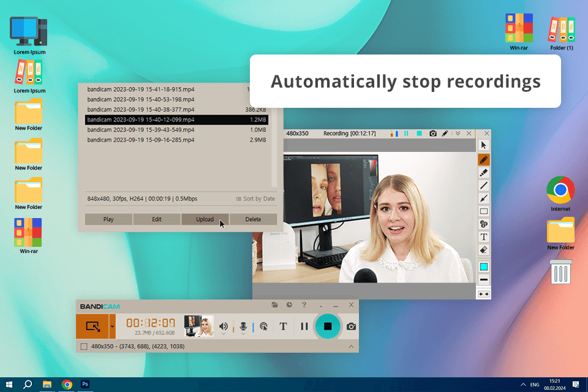Open the microphone settings dropdown arrow
The height and width of the screenshot is (392, 588).
click(243, 333)
